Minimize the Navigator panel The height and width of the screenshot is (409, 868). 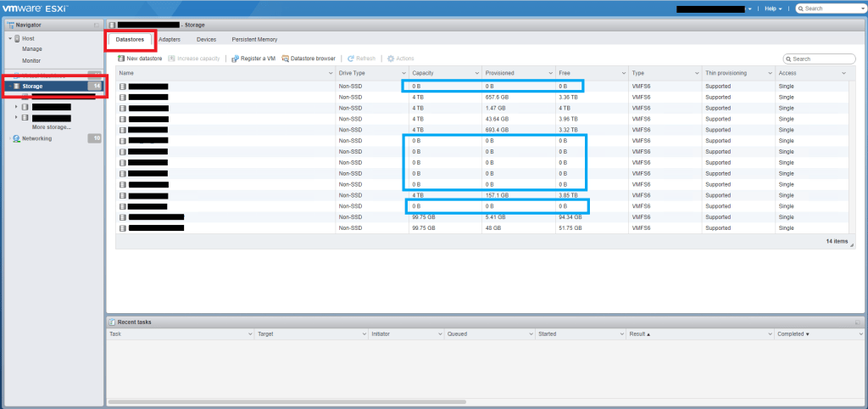[x=96, y=25]
